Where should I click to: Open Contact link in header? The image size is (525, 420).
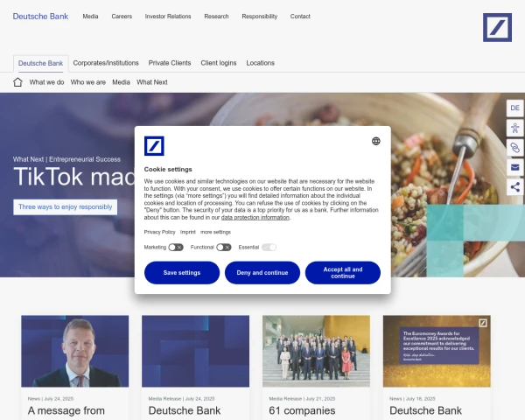300,17
